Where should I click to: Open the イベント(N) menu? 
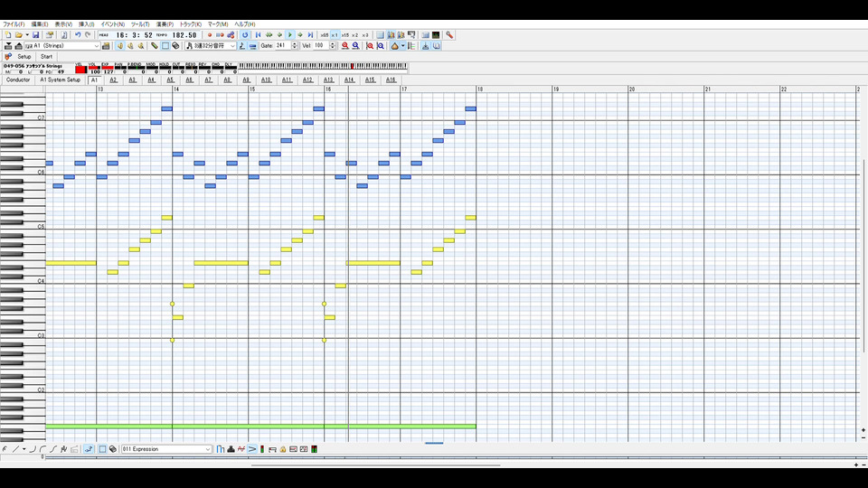pyautogui.click(x=112, y=24)
